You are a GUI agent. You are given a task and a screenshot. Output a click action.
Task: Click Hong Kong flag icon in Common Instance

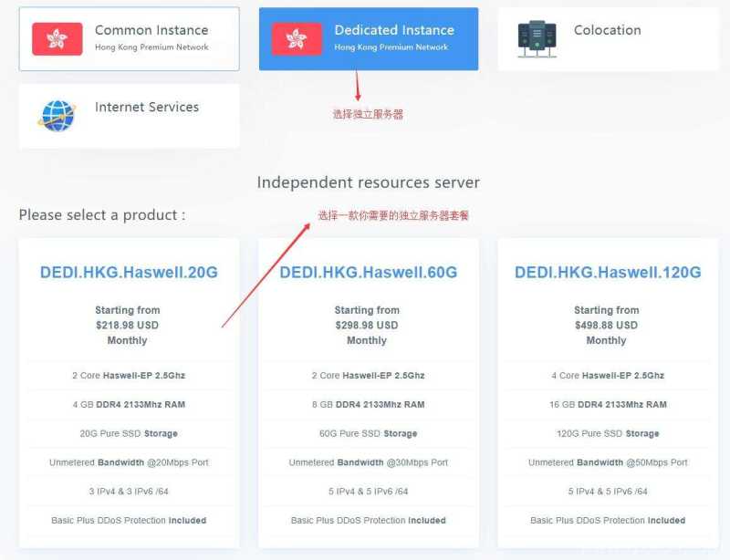coord(57,38)
